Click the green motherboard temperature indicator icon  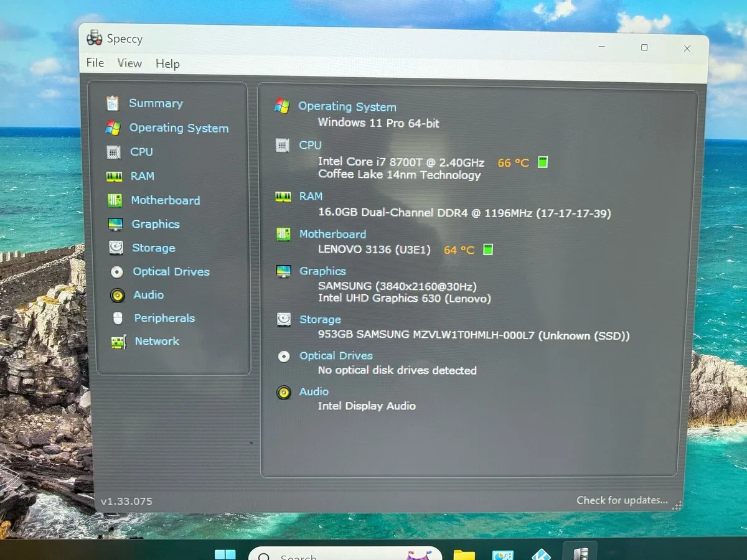(488, 250)
